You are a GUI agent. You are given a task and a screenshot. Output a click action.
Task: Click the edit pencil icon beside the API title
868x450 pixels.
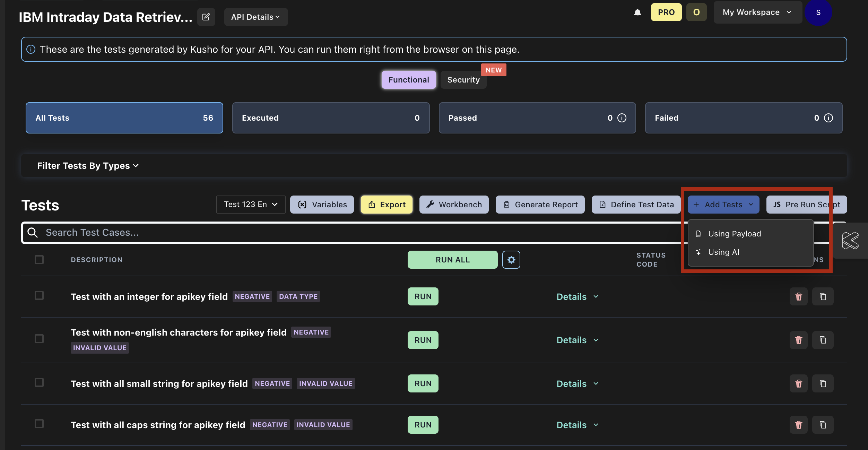206,17
